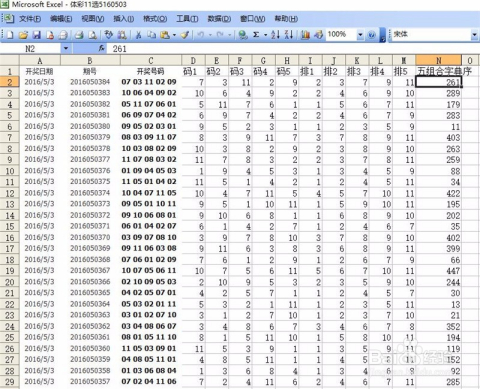Cut selection with the scissors icon
This screenshot has height=389, width=480.
(138, 34)
